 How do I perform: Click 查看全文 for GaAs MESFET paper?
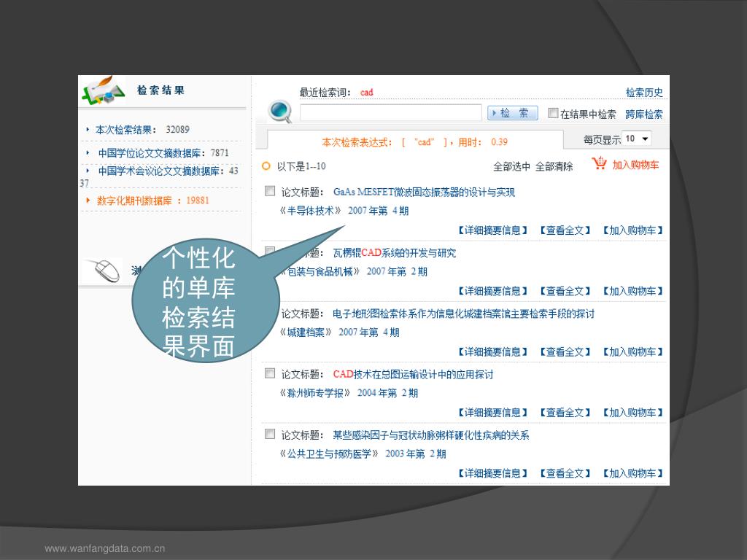pyautogui.click(x=565, y=230)
